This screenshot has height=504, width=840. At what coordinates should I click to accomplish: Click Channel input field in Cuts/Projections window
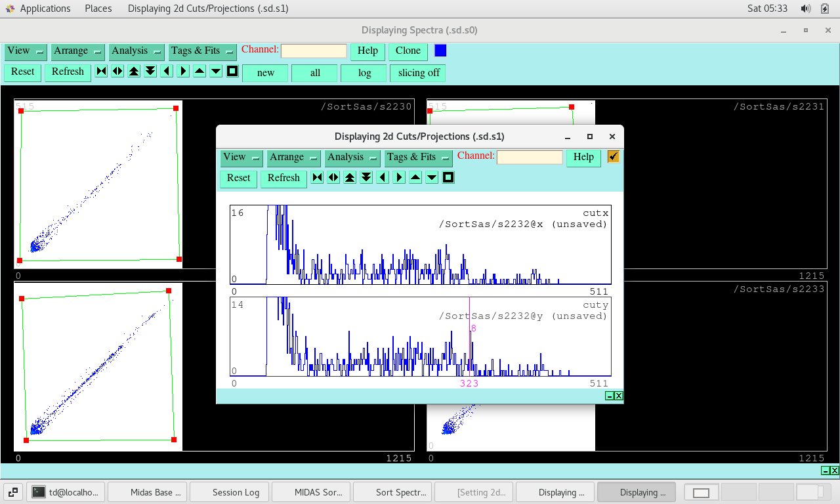click(529, 157)
